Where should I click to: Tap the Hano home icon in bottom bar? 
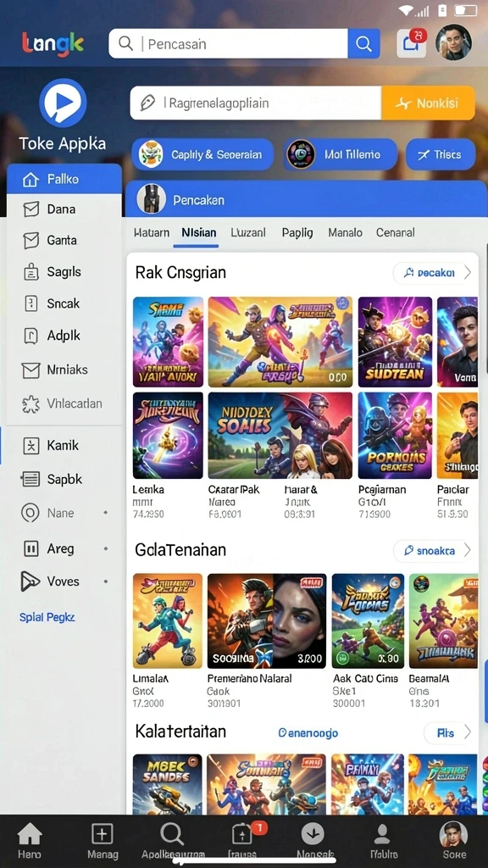tap(30, 840)
